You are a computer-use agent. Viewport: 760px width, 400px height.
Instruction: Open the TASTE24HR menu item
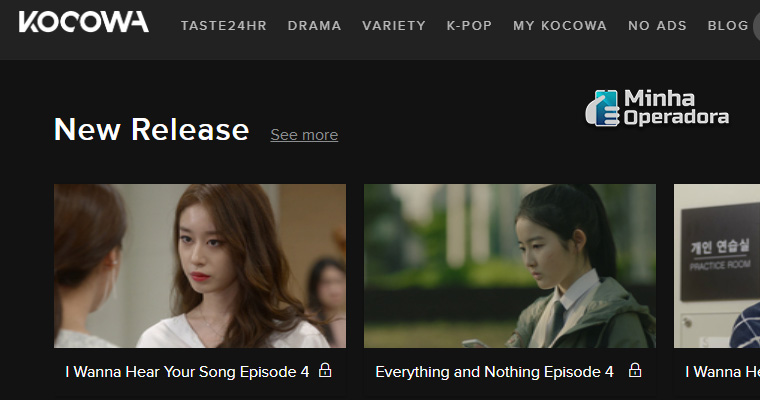point(224,26)
